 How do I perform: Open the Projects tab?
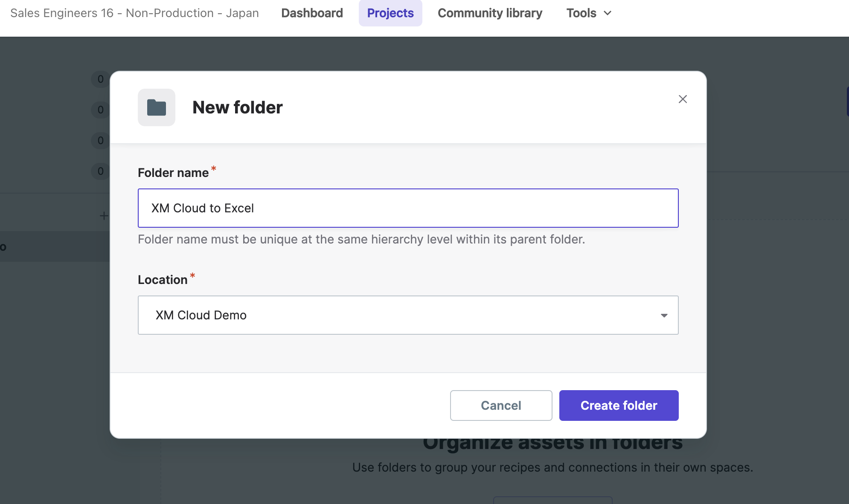point(390,13)
